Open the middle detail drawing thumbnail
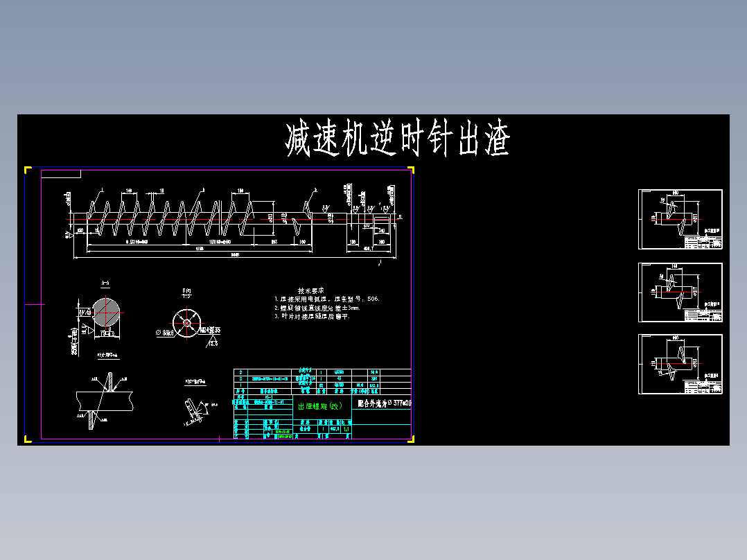747x560 pixels. coord(680,291)
